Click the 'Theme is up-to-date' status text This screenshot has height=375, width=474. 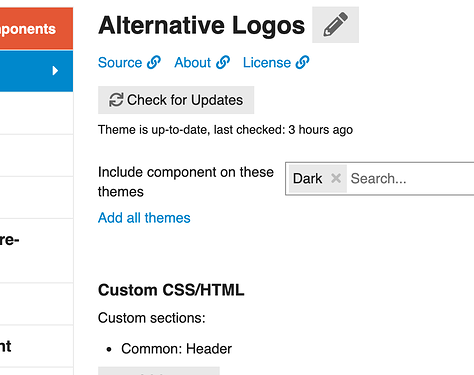225,130
